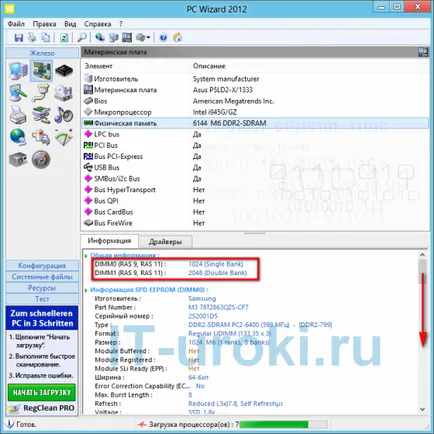
Task: Select the System Summary computer icon
Action: tap(18, 71)
